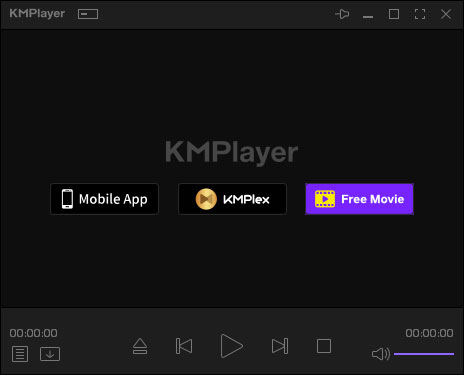Pin the player window on top
The height and width of the screenshot is (375, 464).
[342, 14]
